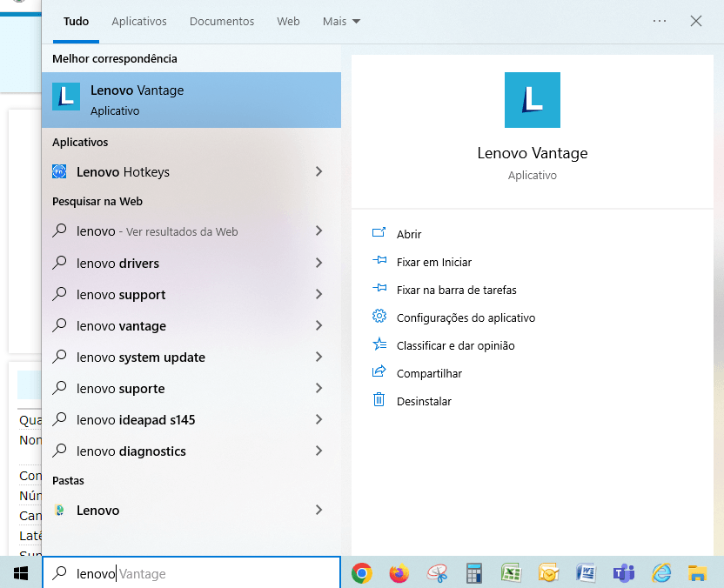Image resolution: width=724 pixels, height=588 pixels.
Task: Expand the 'lenovo system update' chevron
Action: 318,357
